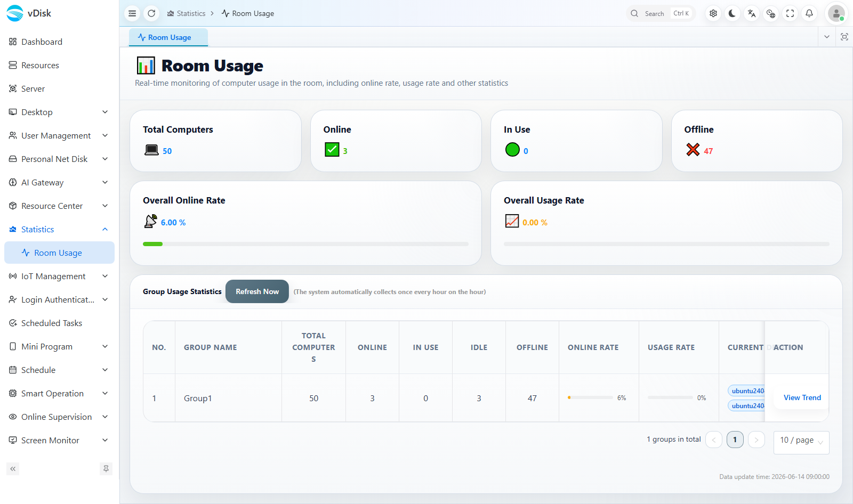Click the user avatar icon
853x504 pixels.
[836, 13]
